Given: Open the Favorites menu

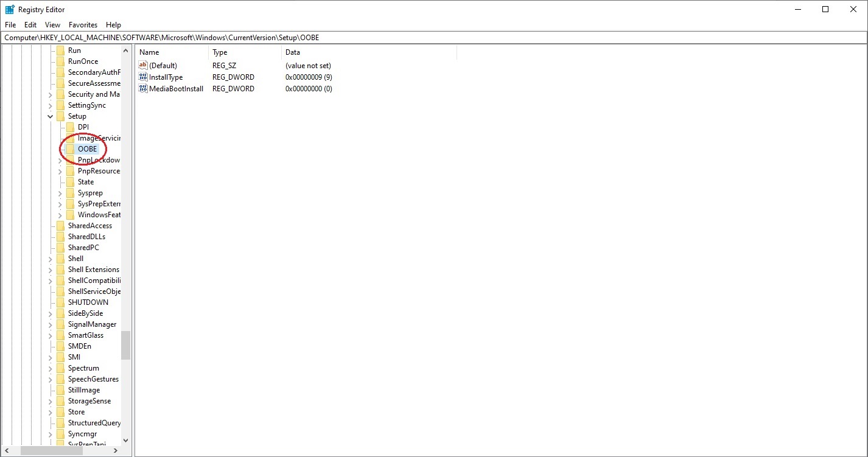Looking at the screenshot, I should 83,25.
